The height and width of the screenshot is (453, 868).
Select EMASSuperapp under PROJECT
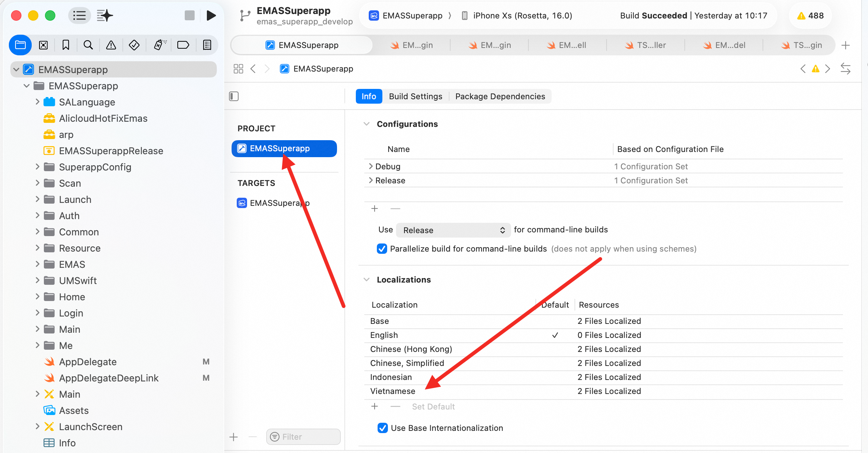click(x=284, y=148)
